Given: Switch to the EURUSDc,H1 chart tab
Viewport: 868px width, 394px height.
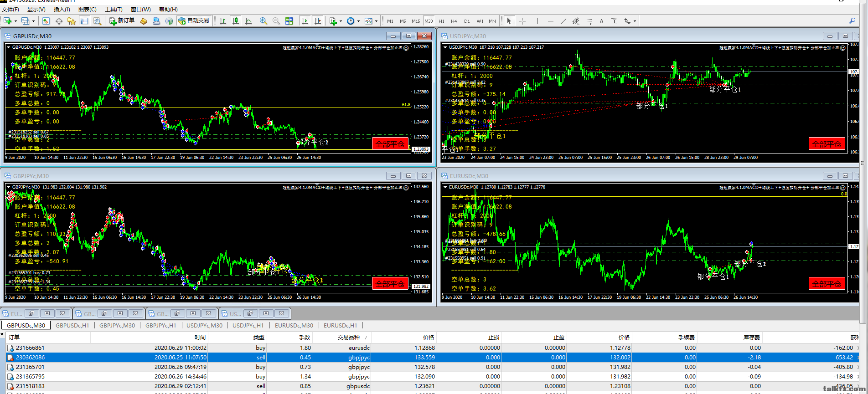Looking at the screenshot, I should click(x=341, y=325).
